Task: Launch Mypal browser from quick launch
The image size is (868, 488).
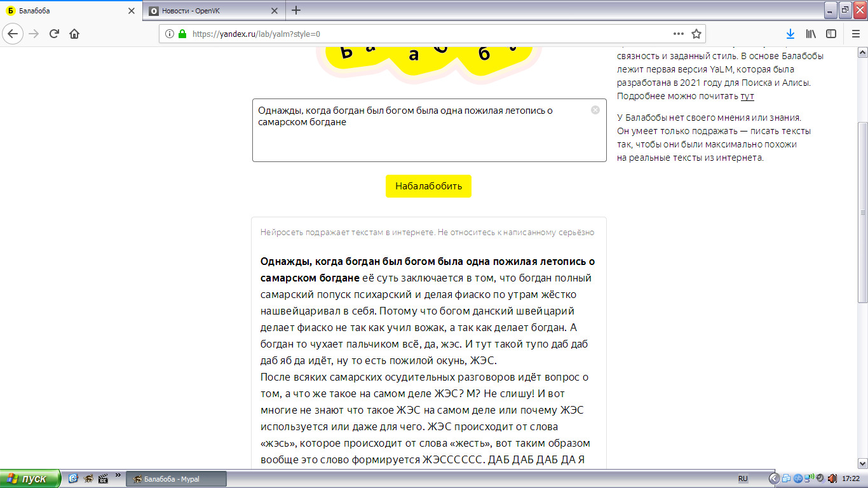Action: pyautogui.click(x=88, y=478)
